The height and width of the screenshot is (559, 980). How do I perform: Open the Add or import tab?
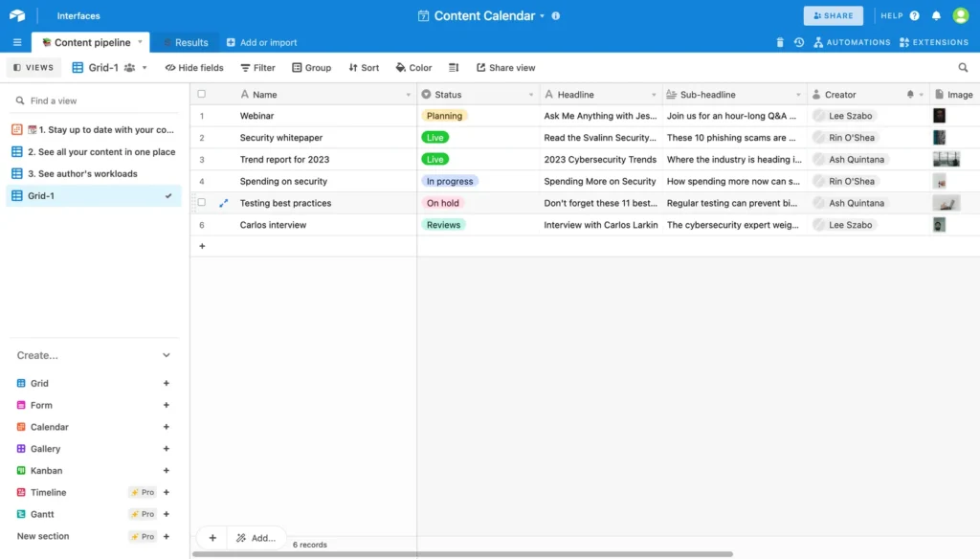point(261,42)
